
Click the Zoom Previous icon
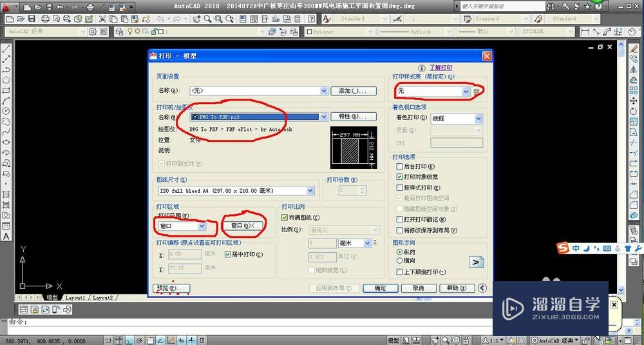(230, 19)
